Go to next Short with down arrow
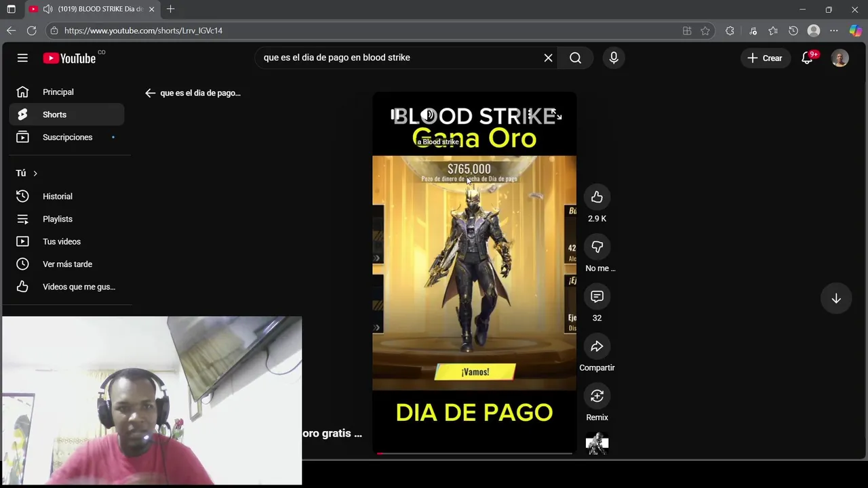The image size is (868, 488). (x=836, y=299)
